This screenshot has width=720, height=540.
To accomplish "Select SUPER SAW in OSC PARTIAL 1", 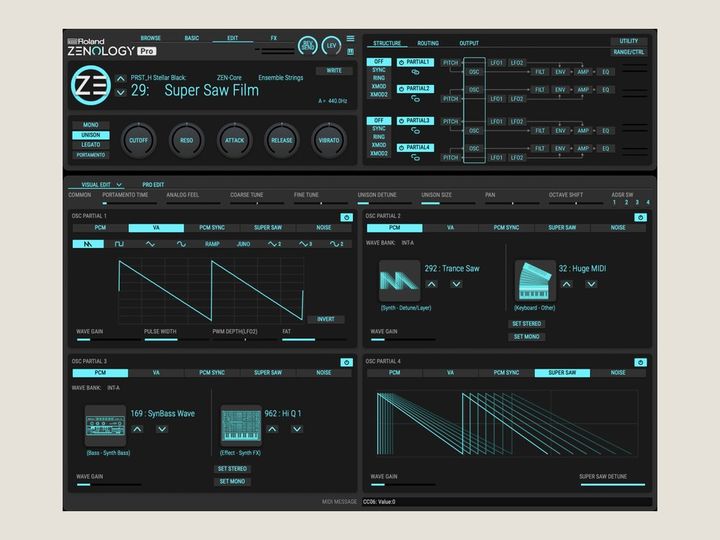I will pos(268,228).
